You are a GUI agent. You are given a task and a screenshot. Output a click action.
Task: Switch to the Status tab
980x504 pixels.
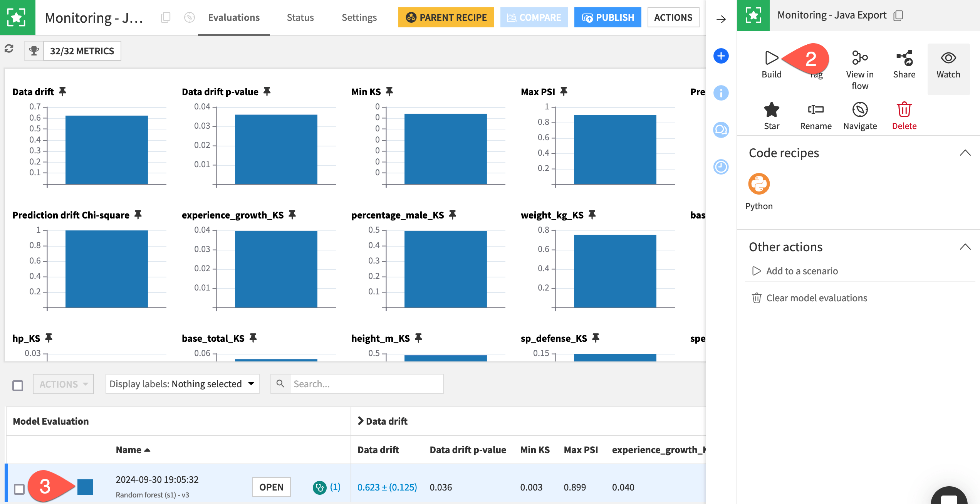300,17
